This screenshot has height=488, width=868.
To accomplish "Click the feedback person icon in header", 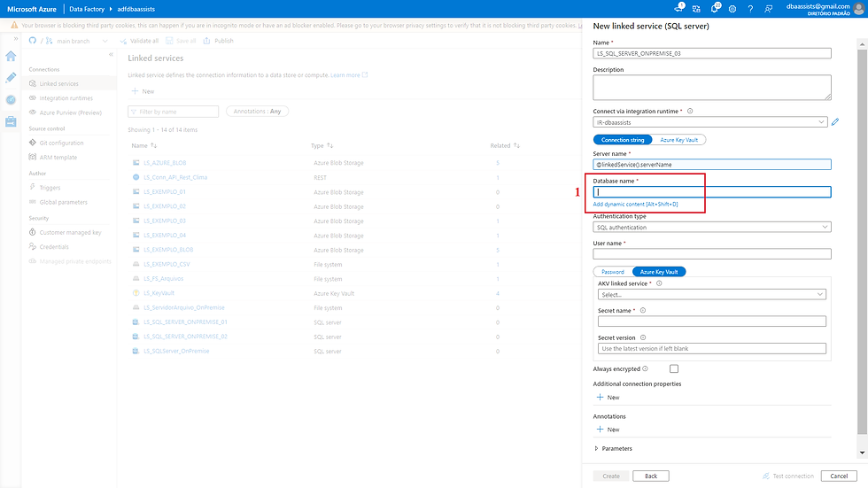I will [769, 9].
